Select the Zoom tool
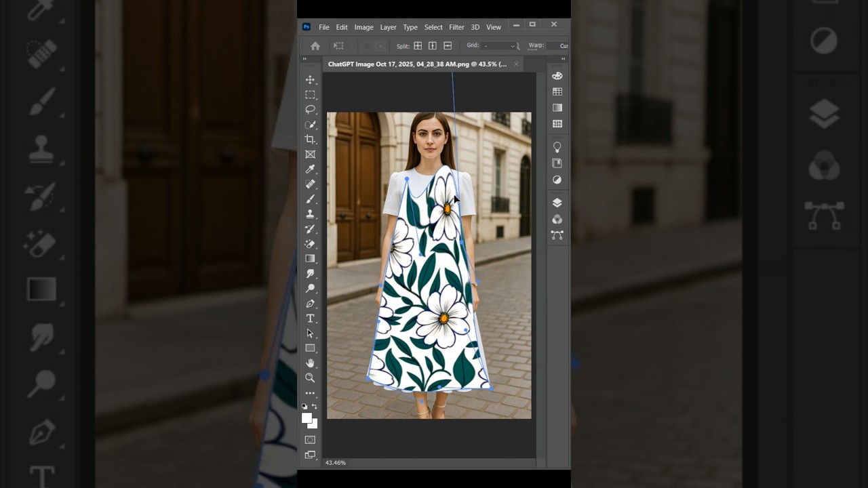Viewport: 868px width, 488px height. tap(310, 378)
